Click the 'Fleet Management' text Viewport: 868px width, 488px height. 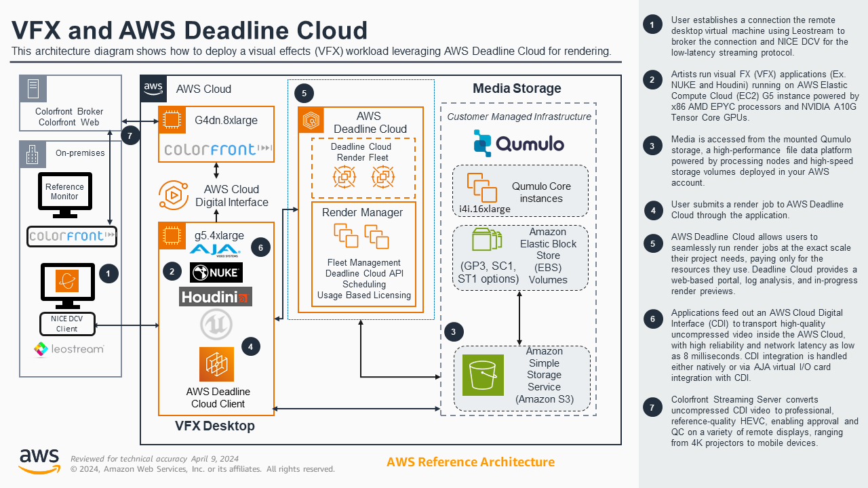(x=364, y=262)
